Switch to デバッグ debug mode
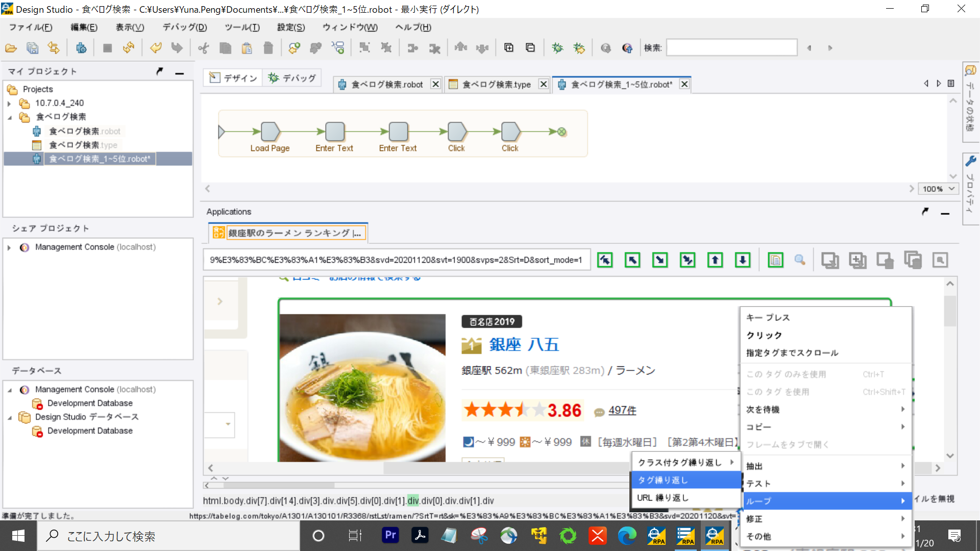The image size is (980, 551). click(x=292, y=78)
